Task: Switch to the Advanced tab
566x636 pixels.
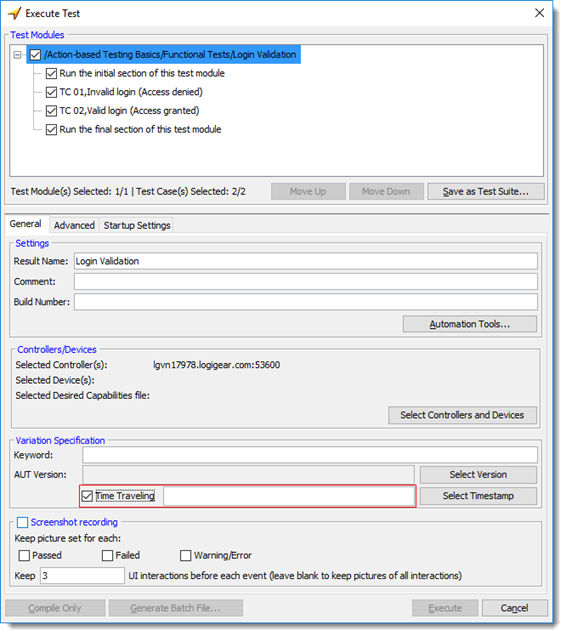Action: [x=74, y=225]
